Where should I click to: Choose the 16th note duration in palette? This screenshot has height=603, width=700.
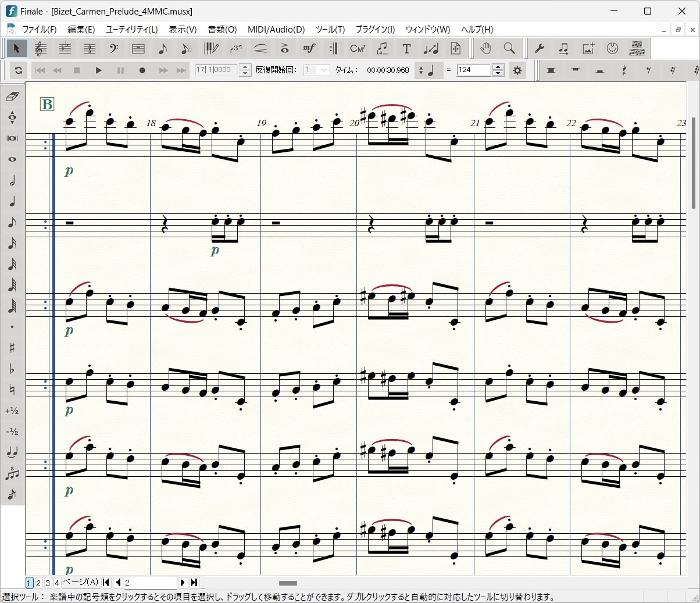click(x=12, y=243)
